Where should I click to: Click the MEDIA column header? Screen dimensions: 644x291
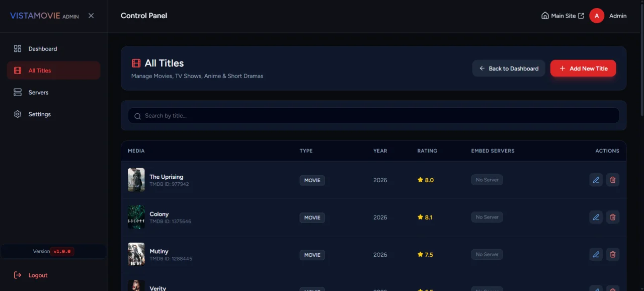pos(136,151)
